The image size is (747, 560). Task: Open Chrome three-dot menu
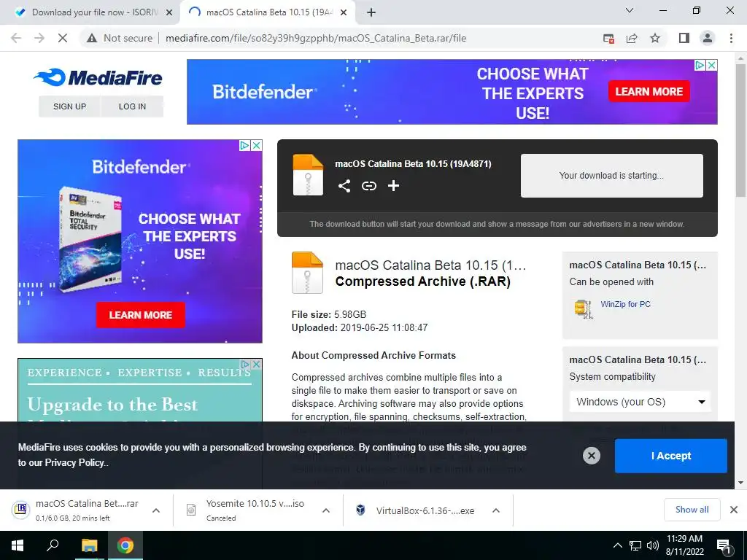731,38
